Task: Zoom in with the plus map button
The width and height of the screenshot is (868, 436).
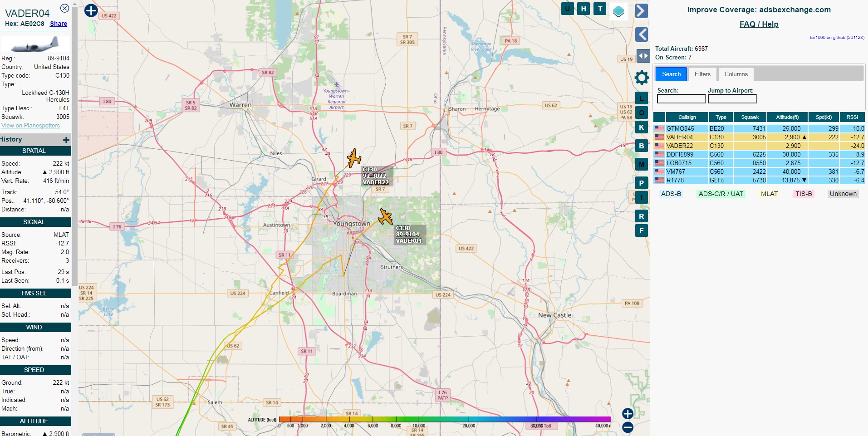Action: [628, 414]
